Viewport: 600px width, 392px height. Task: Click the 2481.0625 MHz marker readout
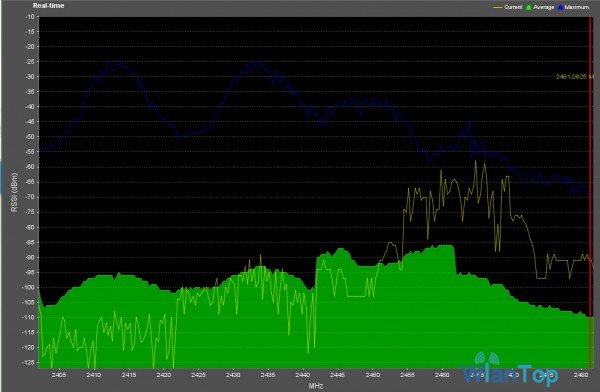tap(574, 77)
